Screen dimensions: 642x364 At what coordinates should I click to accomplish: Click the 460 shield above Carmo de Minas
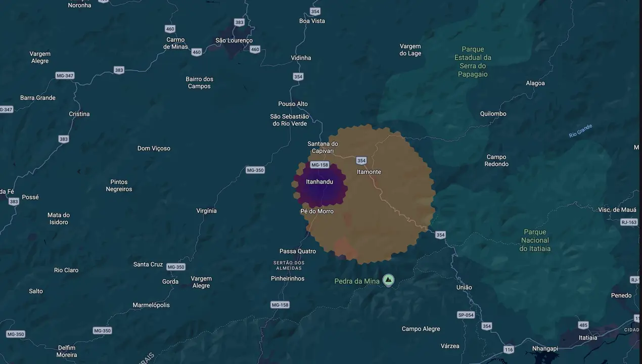[x=170, y=29]
